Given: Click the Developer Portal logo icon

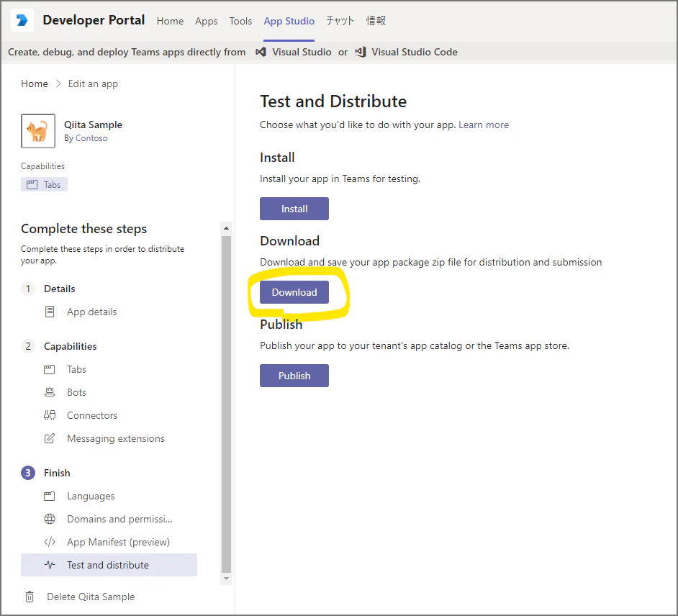Looking at the screenshot, I should pos(22,20).
